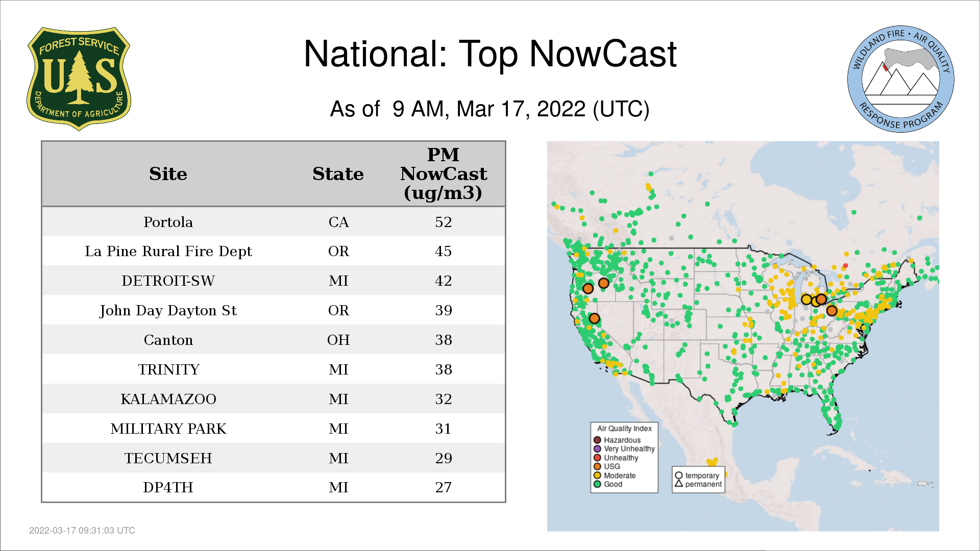Select the La Pine Rural Fire Dept row
The width and height of the screenshot is (980, 551).
coord(168,251)
